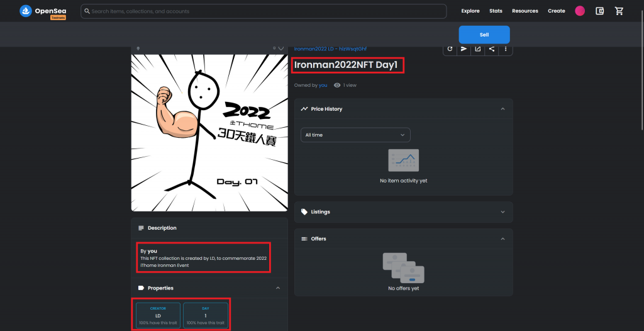644x331 pixels.
Task: Click the Sell button
Action: tap(484, 35)
